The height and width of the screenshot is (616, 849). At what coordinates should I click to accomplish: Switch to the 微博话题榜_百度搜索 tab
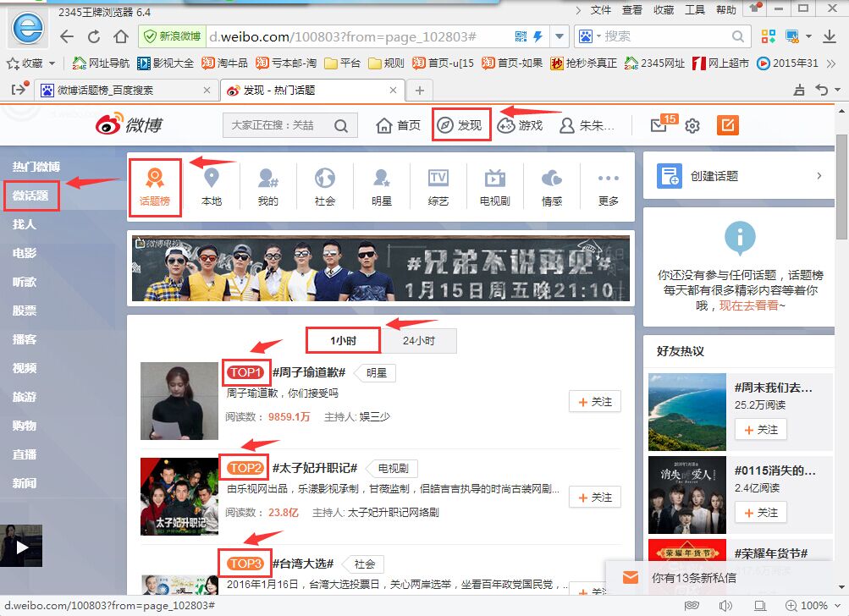(x=125, y=90)
